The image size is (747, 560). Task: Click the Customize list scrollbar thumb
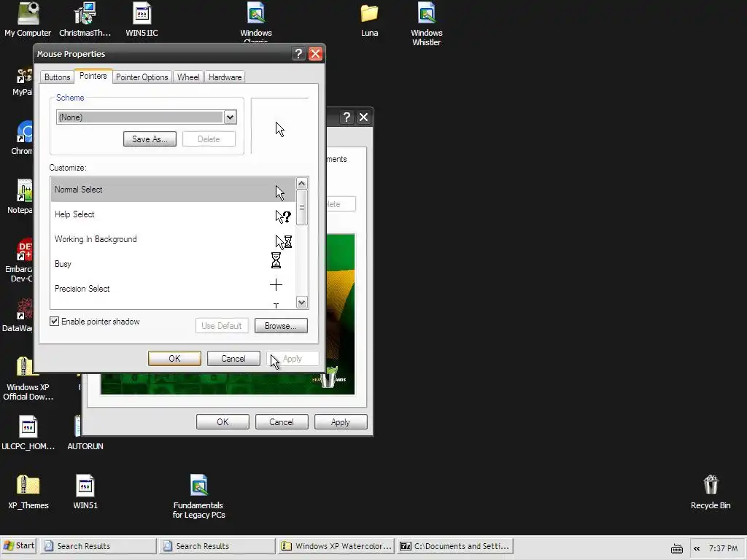pyautogui.click(x=301, y=207)
